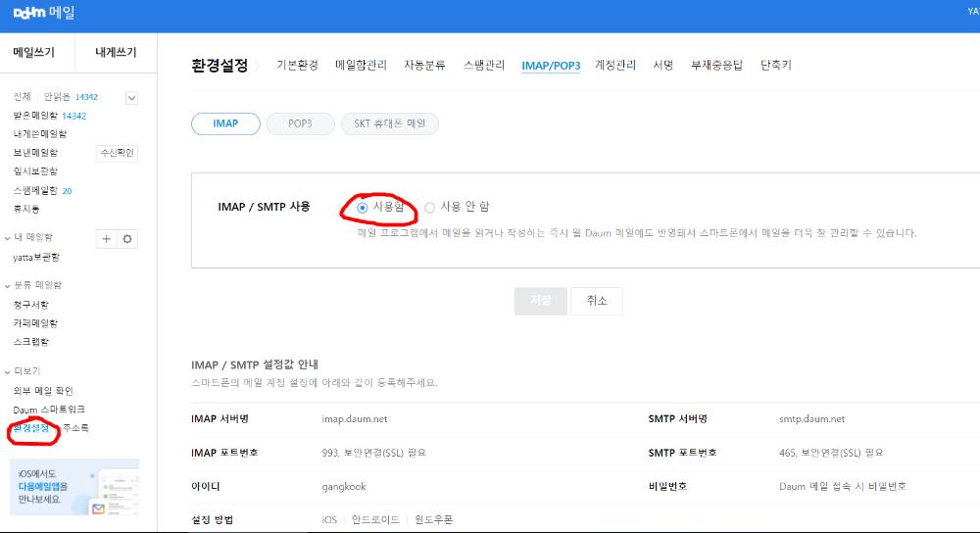The width and height of the screenshot is (980, 533).
Task: Switch to the POP3 pill tab
Action: point(300,123)
